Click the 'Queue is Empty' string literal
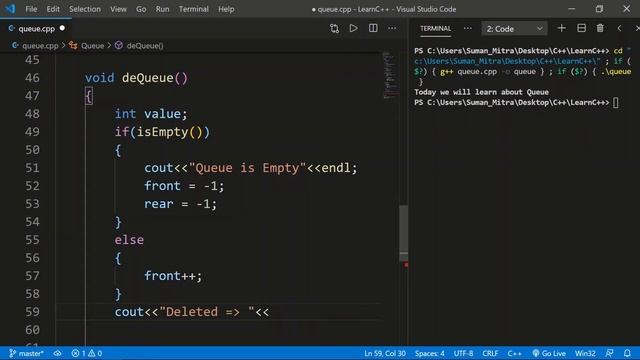Image resolution: width=640 pixels, height=360 pixels. 247,168
